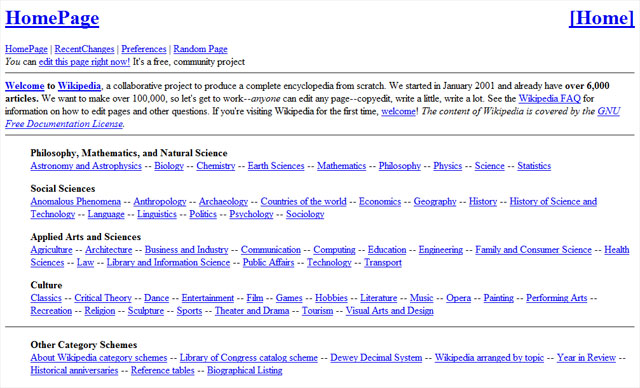This screenshot has width=640, height=388.
Task: Click the lowercase 'welcome' link in intro
Action: [398, 111]
